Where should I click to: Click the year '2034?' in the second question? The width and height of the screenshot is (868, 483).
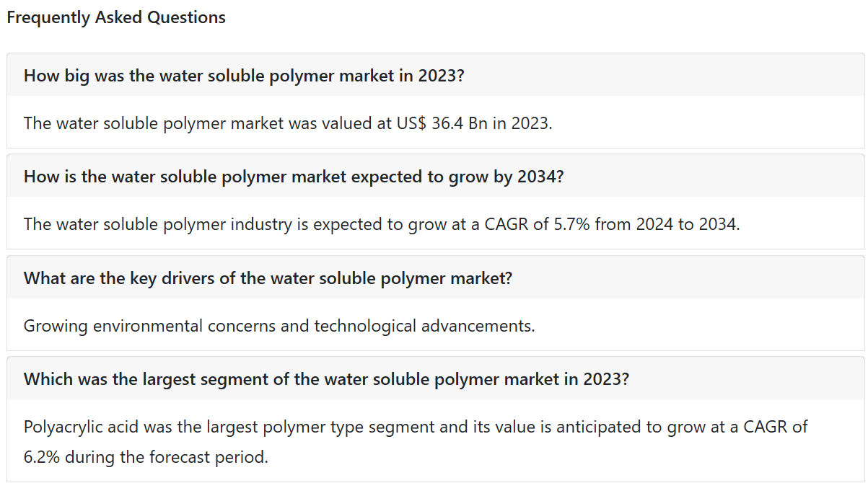(540, 176)
